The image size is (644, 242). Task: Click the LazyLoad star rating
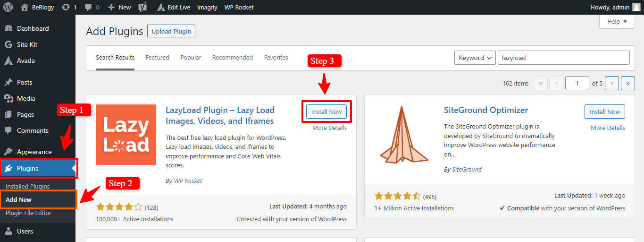click(x=119, y=207)
